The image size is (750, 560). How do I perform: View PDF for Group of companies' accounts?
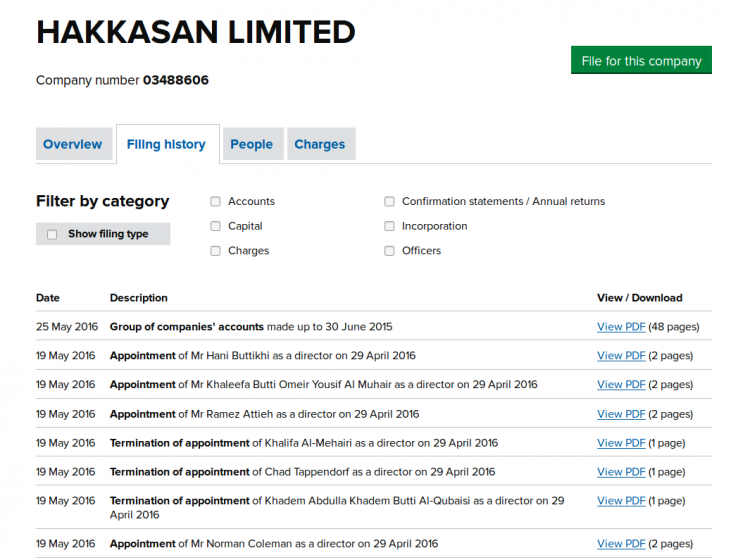point(621,327)
